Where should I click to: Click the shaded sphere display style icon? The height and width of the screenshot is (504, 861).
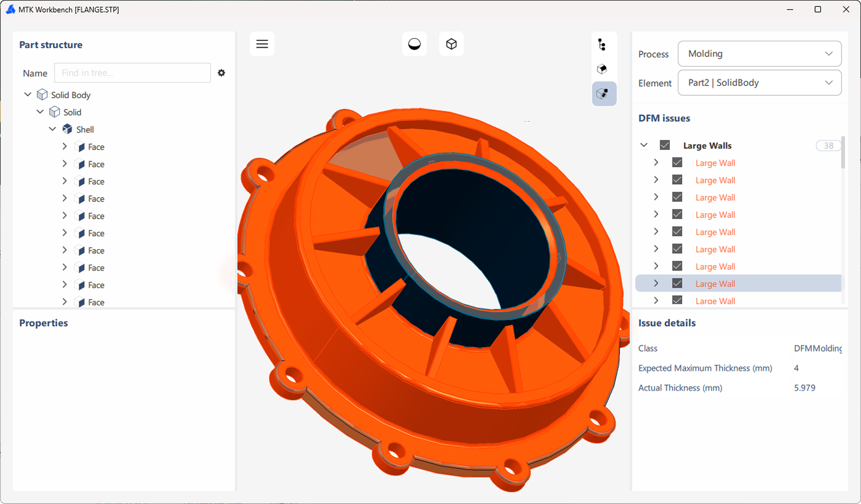[x=414, y=43]
